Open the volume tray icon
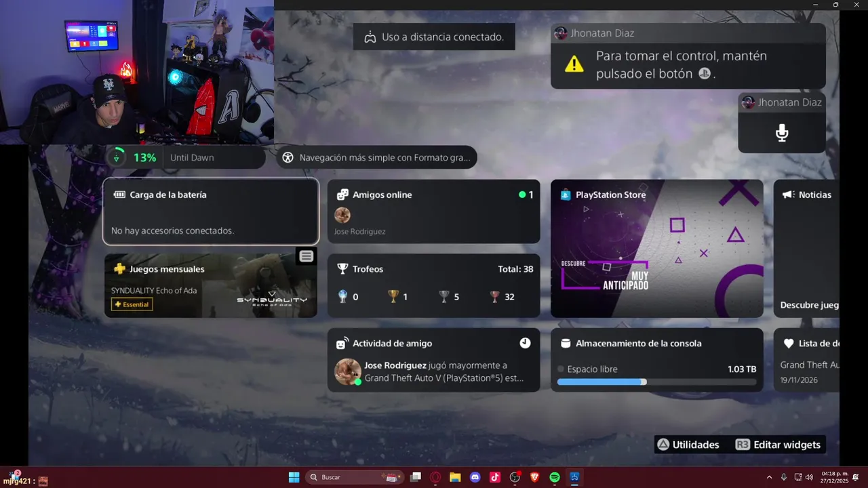This screenshot has width=868, height=488. 809,477
